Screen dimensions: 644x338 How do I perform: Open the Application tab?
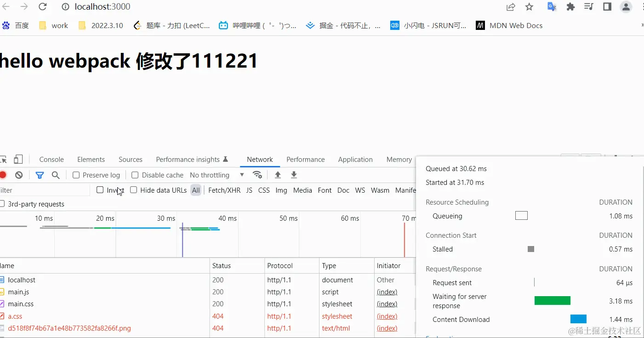(355, 160)
